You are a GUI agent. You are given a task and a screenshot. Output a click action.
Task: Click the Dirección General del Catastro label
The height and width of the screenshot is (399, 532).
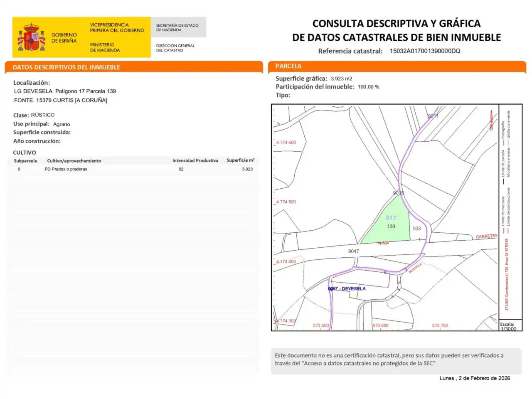pos(175,48)
